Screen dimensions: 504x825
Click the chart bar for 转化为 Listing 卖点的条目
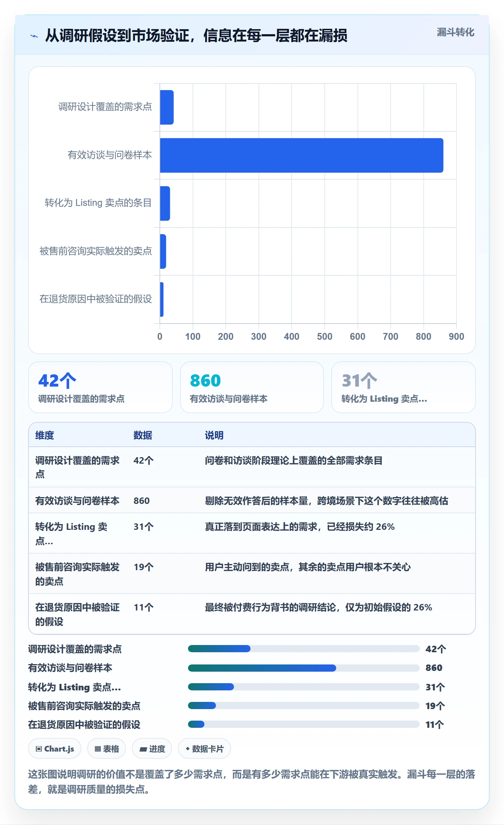[165, 203]
